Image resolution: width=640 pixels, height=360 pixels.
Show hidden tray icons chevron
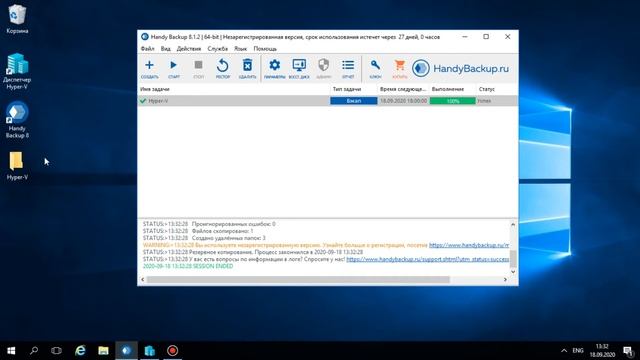click(564, 351)
